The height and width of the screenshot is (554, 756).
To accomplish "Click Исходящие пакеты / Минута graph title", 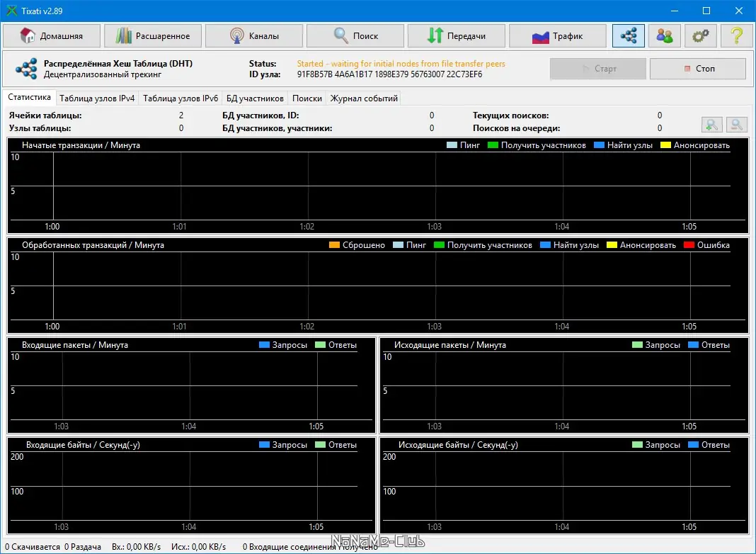I will click(449, 345).
